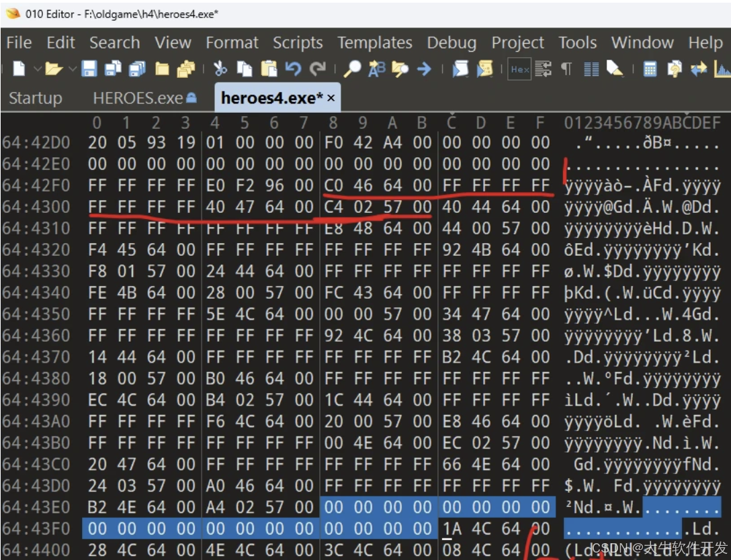Click address row 64:4300
This screenshot has width=731, height=560.
(x=36, y=206)
